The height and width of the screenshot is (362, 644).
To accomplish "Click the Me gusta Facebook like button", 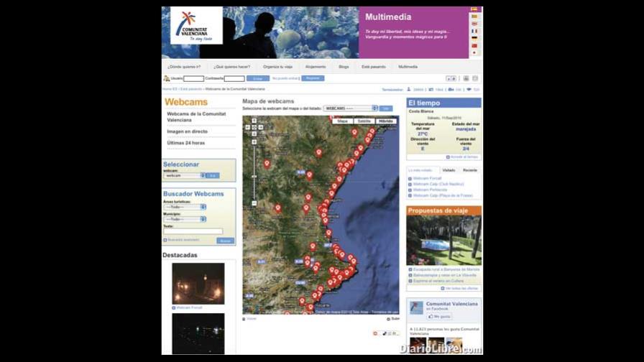I will (x=439, y=317).
